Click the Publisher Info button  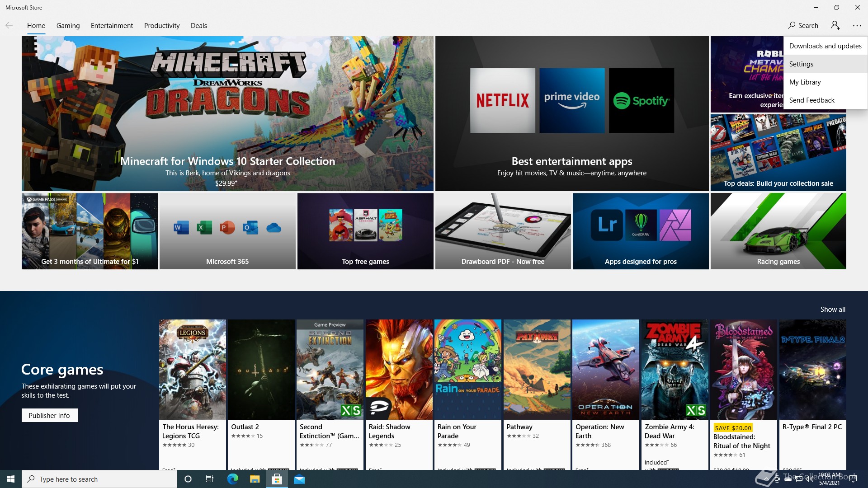pos(50,415)
